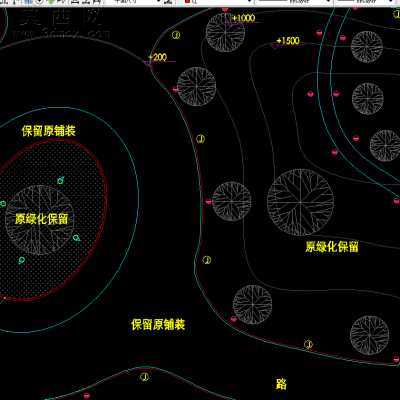Pick the tree symbol right of +200 label
400x400 pixels.
pyautogui.click(x=197, y=87)
